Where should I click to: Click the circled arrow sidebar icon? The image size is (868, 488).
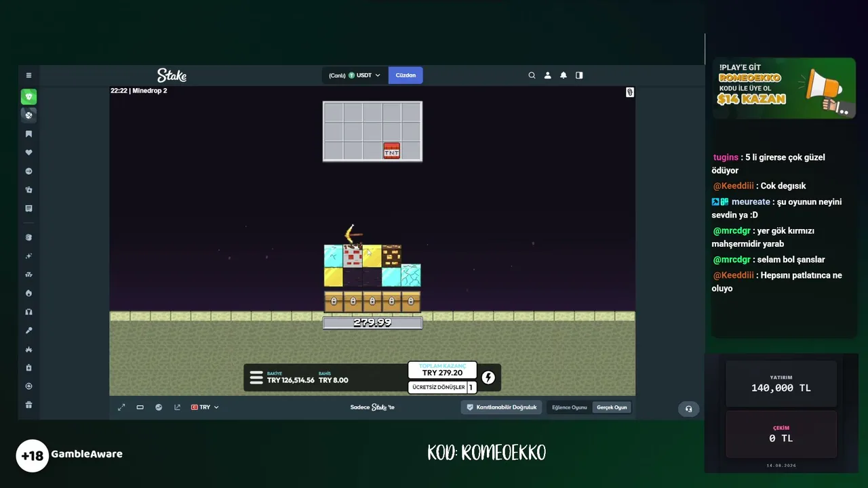(x=28, y=171)
